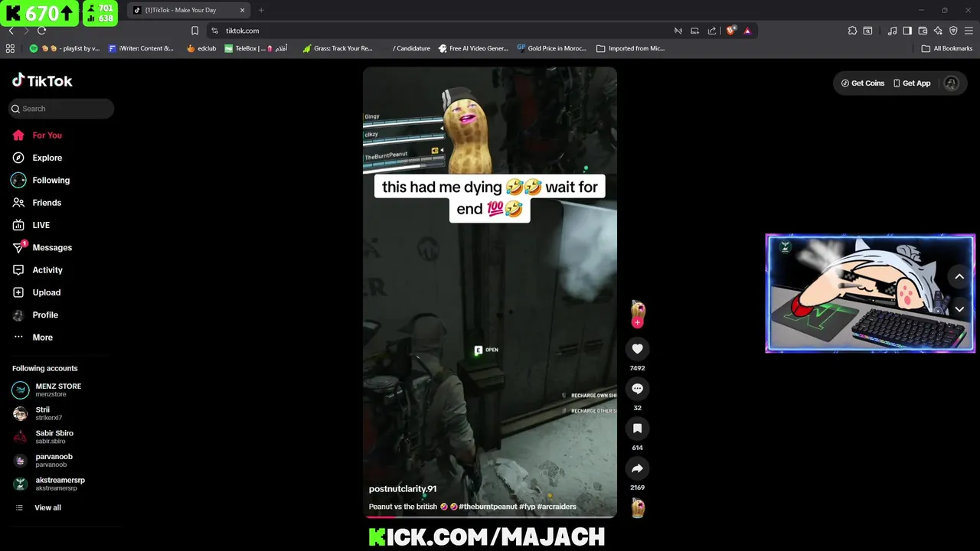Click the browser back arrow

click(x=11, y=31)
